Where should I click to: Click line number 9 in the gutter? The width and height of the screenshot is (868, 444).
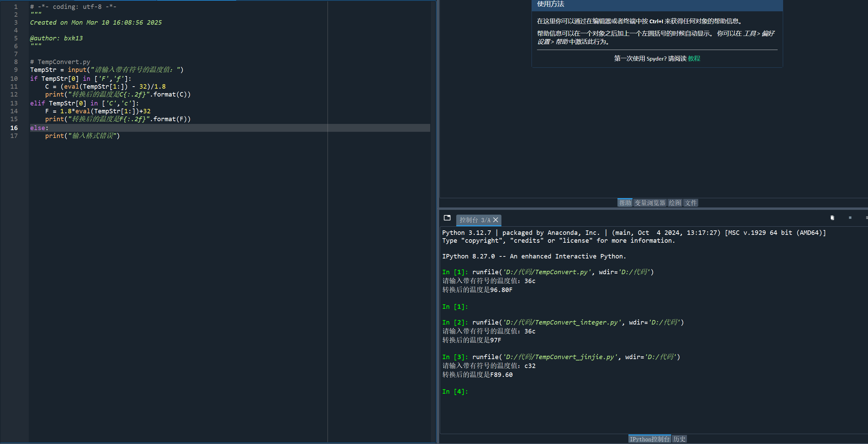tap(15, 70)
